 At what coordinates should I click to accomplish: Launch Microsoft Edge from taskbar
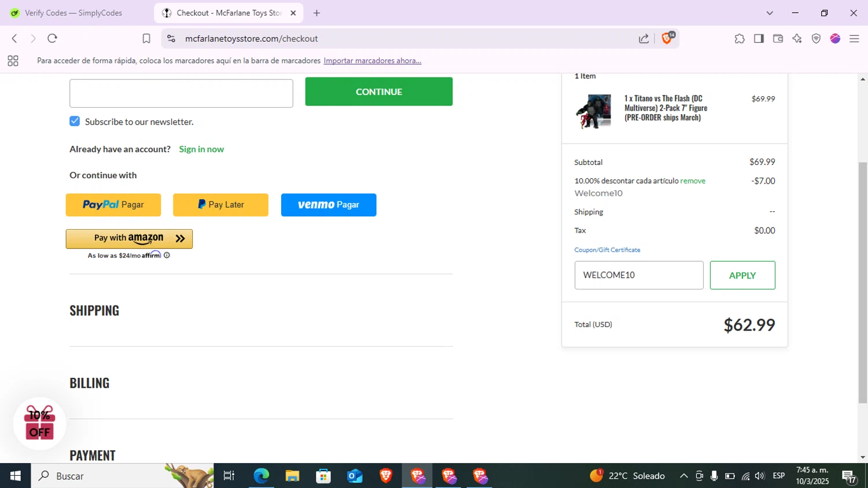[x=261, y=476]
